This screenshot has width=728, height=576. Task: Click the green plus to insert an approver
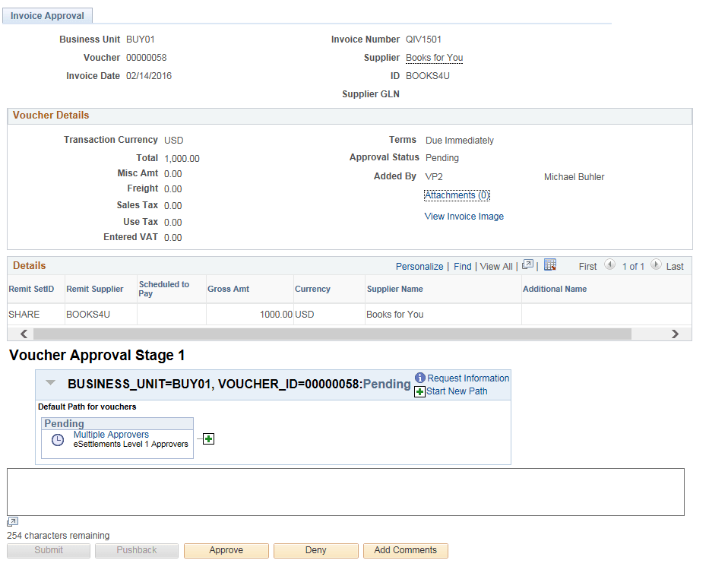[x=206, y=438]
